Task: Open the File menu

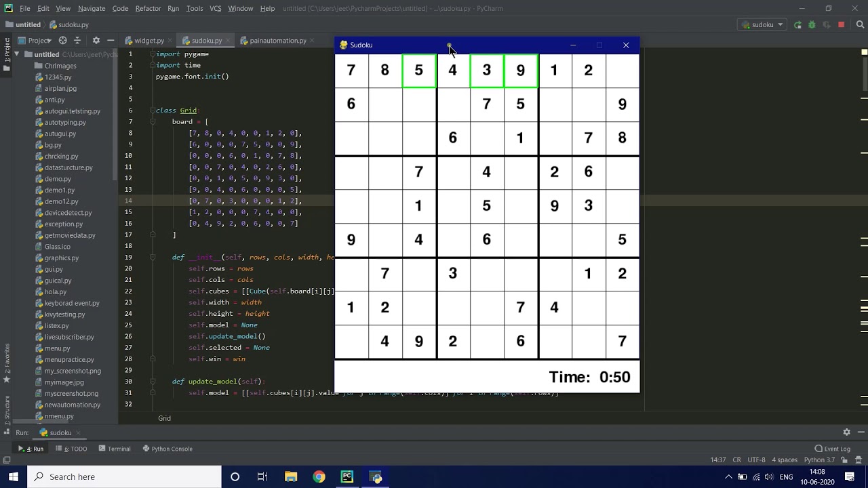Action: click(x=24, y=8)
